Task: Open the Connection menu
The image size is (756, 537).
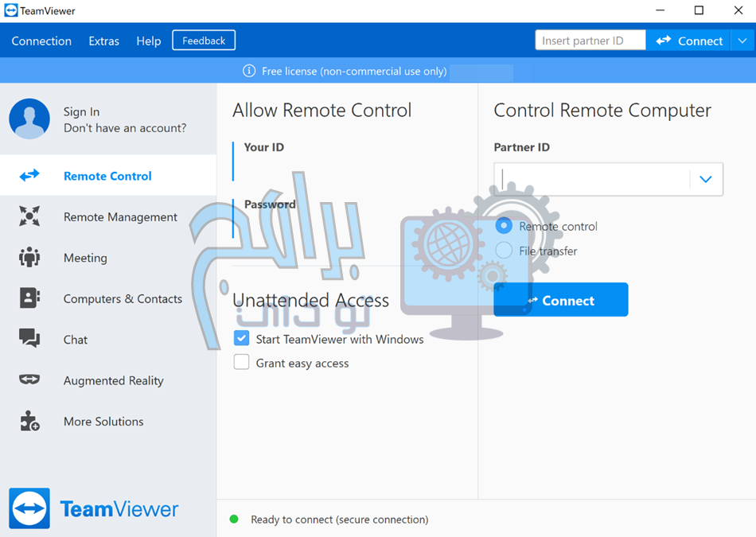Action: pos(41,41)
